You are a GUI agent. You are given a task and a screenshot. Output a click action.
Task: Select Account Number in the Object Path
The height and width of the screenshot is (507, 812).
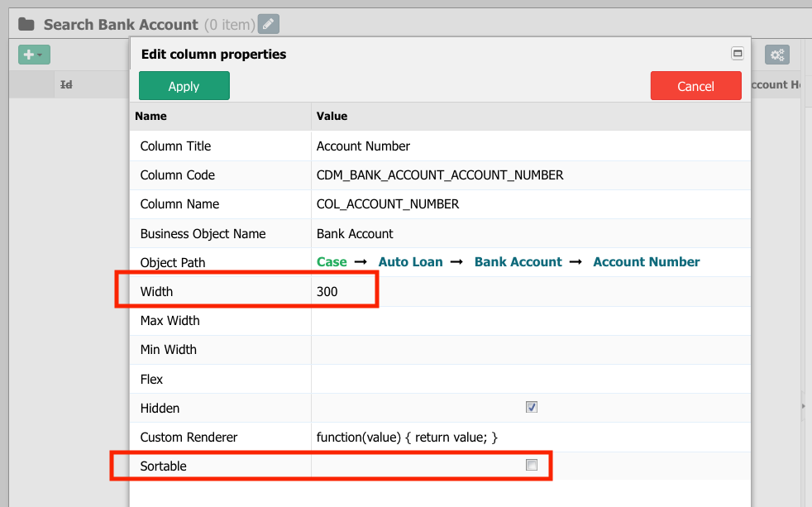(647, 262)
